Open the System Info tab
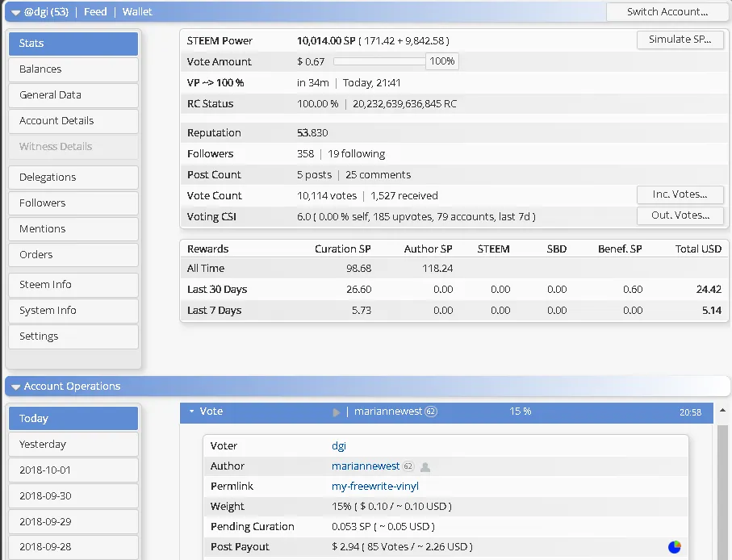732x560 pixels. click(73, 311)
